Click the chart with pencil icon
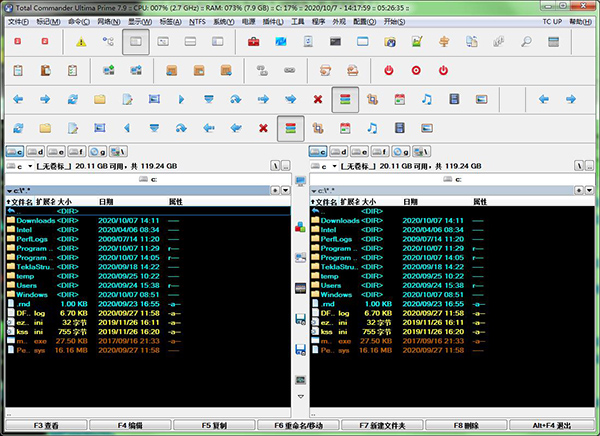This screenshot has height=436, width=600. click(417, 41)
